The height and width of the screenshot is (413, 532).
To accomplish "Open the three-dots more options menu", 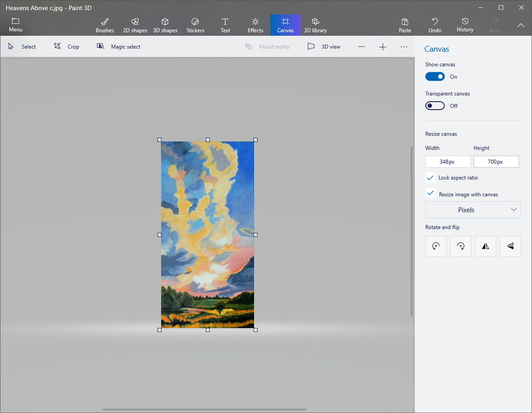I will point(404,47).
